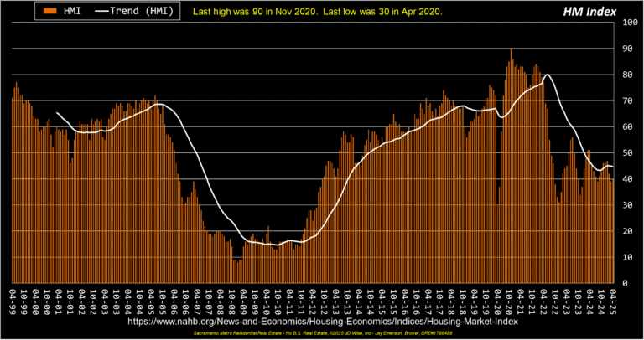Click the 04-17 x-axis date label

[x=428, y=301]
